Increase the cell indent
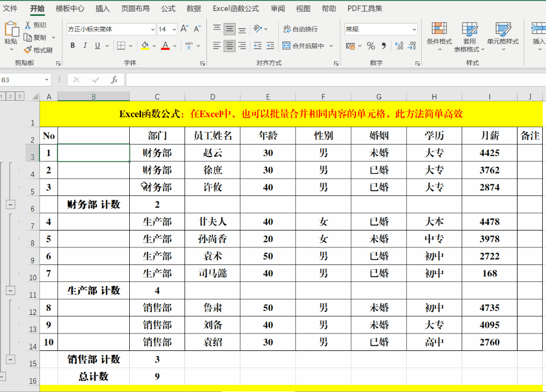546x392 pixels. (x=270, y=45)
